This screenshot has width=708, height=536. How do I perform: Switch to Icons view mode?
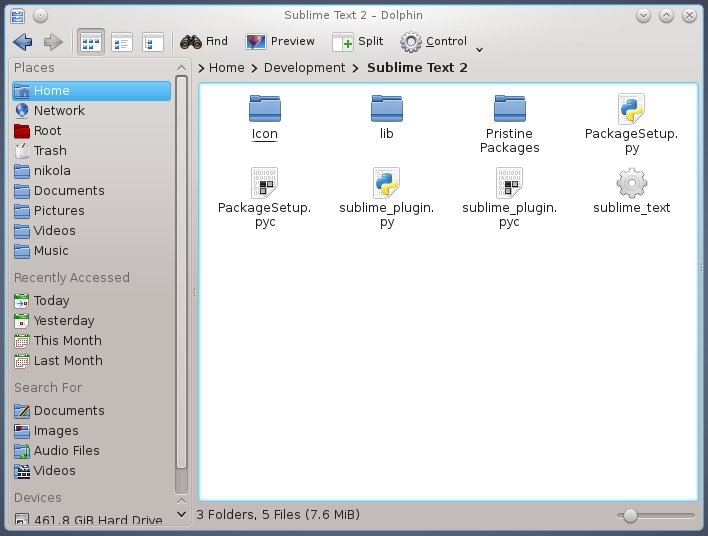[91, 42]
